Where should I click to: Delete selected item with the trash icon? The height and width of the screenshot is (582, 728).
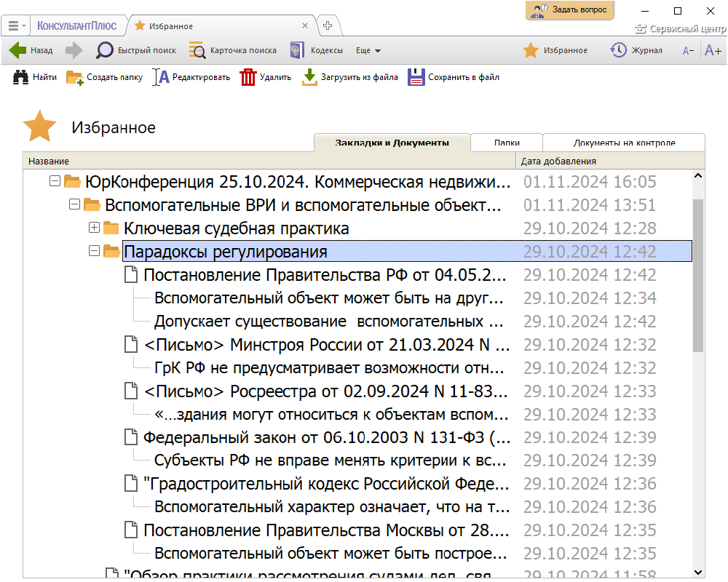pos(265,77)
